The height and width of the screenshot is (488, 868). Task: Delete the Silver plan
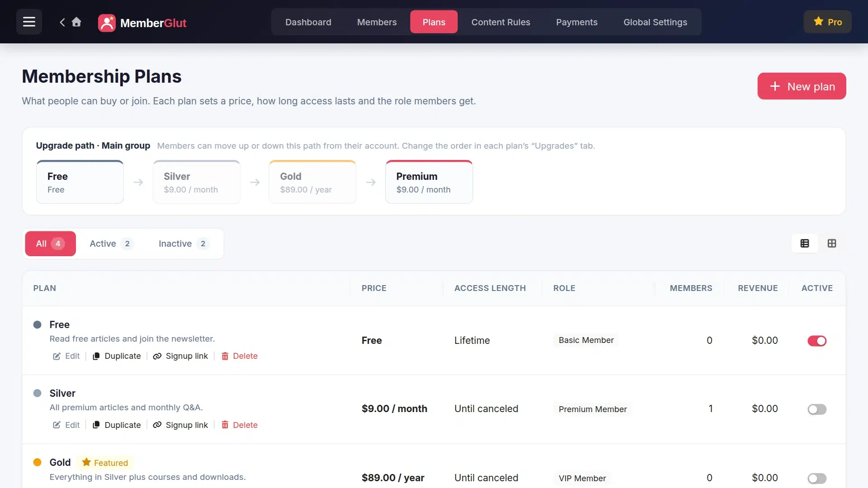(239, 425)
